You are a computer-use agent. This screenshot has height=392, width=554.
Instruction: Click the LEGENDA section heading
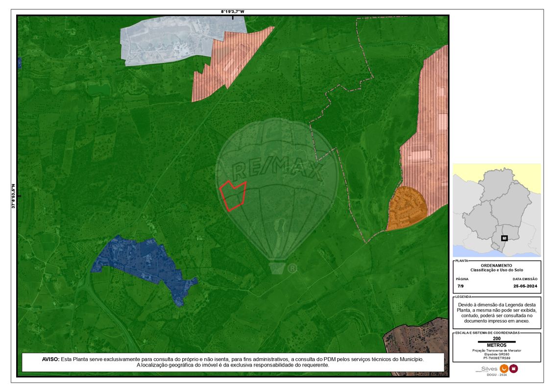463,296
